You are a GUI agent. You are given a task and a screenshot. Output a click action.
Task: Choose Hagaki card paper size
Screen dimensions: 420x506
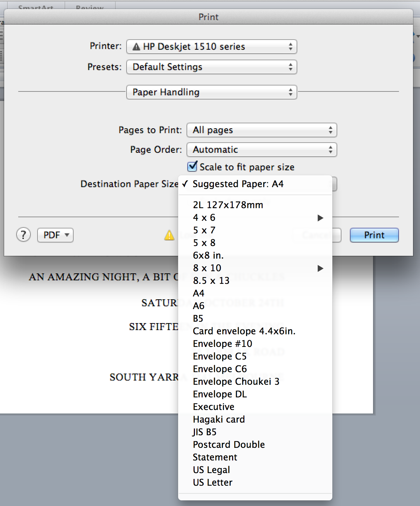pos(255,419)
